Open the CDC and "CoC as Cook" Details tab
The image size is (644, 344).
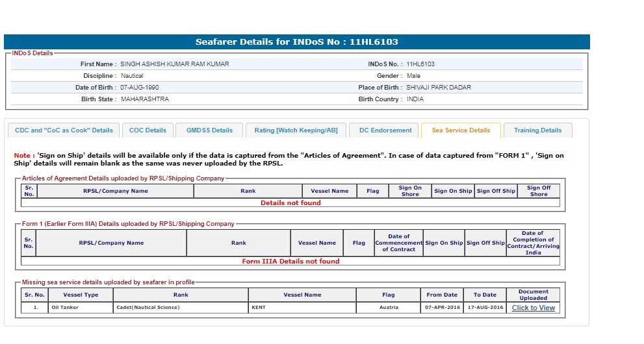[x=64, y=130]
